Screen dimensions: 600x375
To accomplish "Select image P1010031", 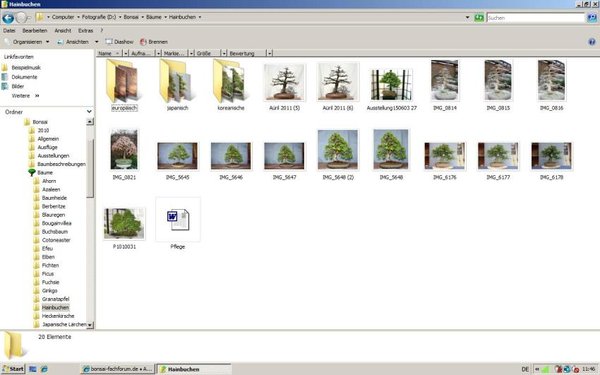I will tap(124, 228).
